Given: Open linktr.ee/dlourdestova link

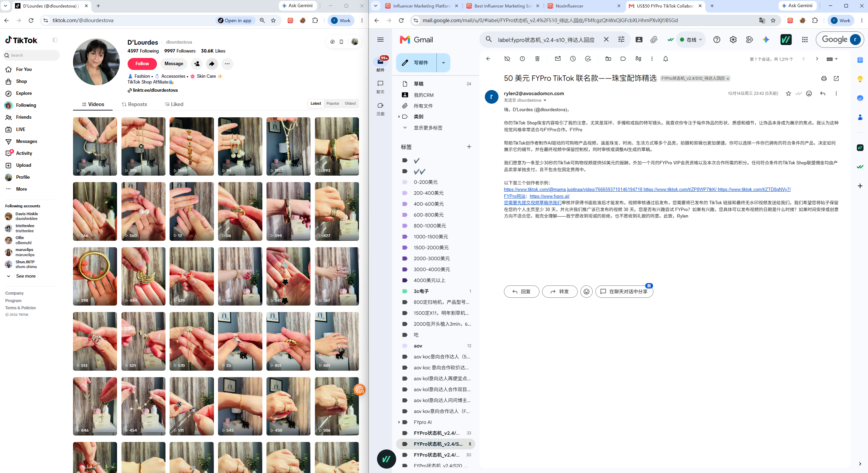Looking at the screenshot, I should [x=155, y=90].
